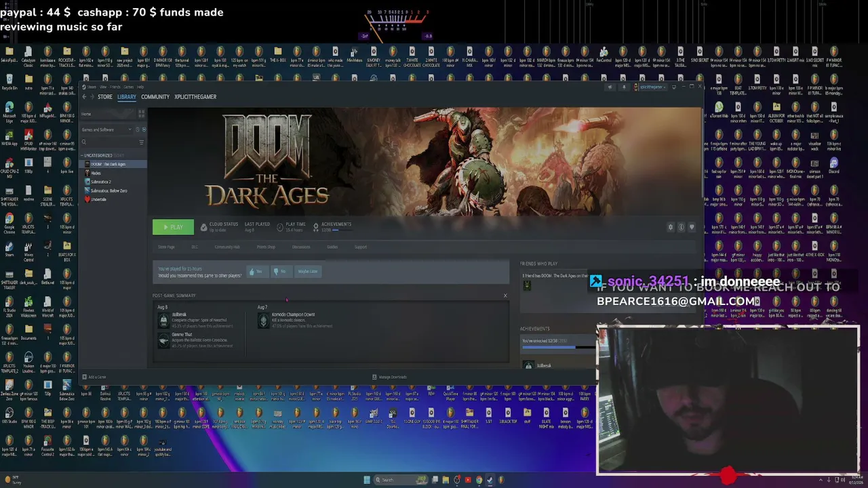Click the taskbar Search box
The height and width of the screenshot is (488, 868).
coord(399,480)
